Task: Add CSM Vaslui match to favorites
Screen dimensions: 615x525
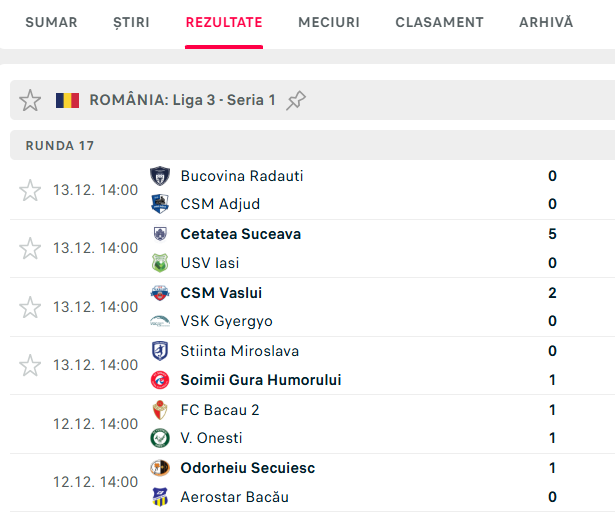Action: coord(30,307)
